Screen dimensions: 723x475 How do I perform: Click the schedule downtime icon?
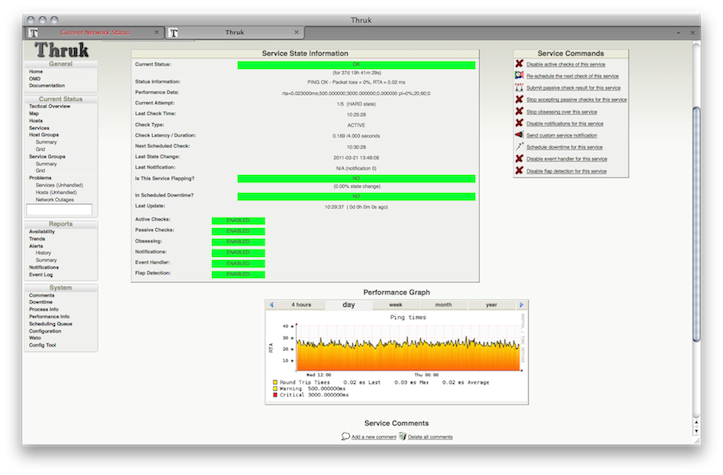coord(519,146)
